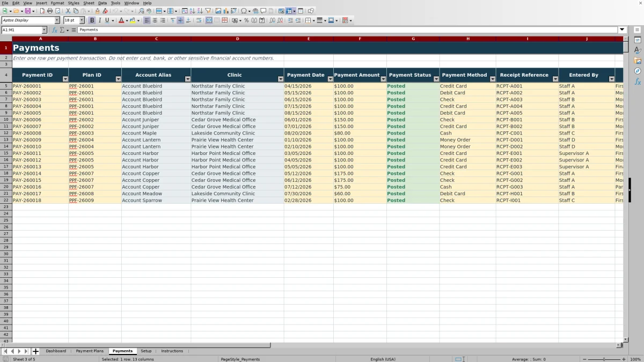The height and width of the screenshot is (362, 644).
Task: Click the zoom slider in status bar
Action: 604,359
